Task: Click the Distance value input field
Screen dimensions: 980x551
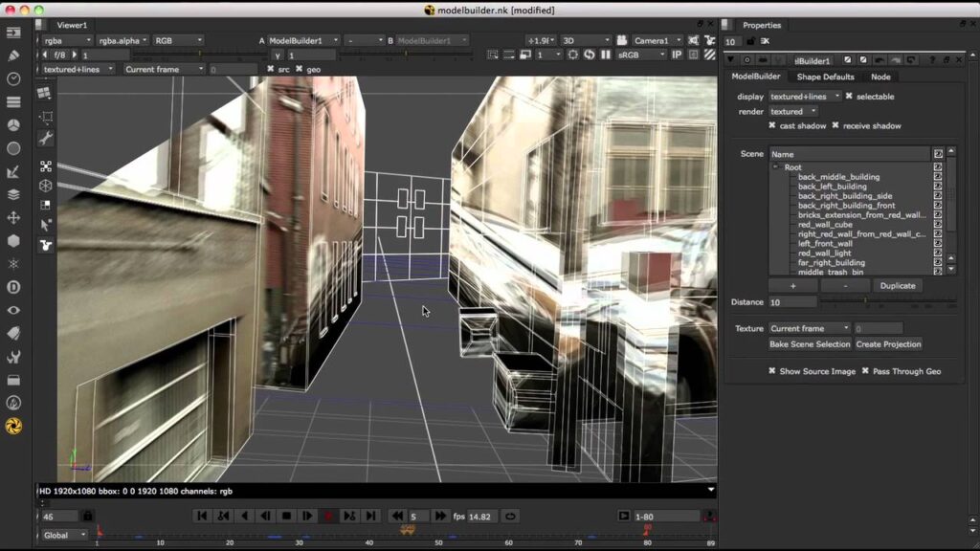Action: [x=792, y=302]
